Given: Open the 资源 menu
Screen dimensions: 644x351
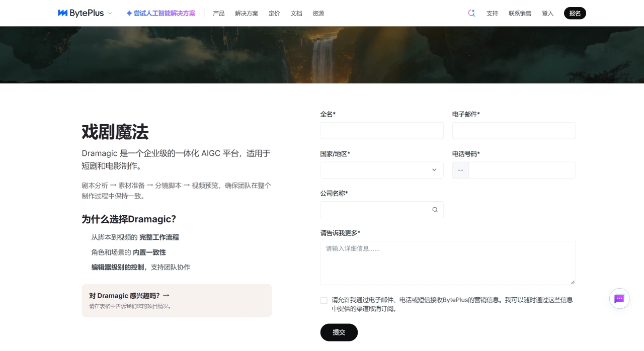Looking at the screenshot, I should (318, 14).
